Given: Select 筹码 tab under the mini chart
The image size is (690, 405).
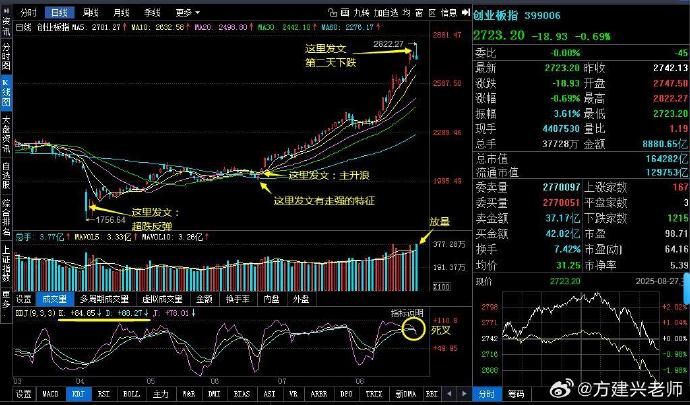Looking at the screenshot, I should pyautogui.click(x=516, y=394).
